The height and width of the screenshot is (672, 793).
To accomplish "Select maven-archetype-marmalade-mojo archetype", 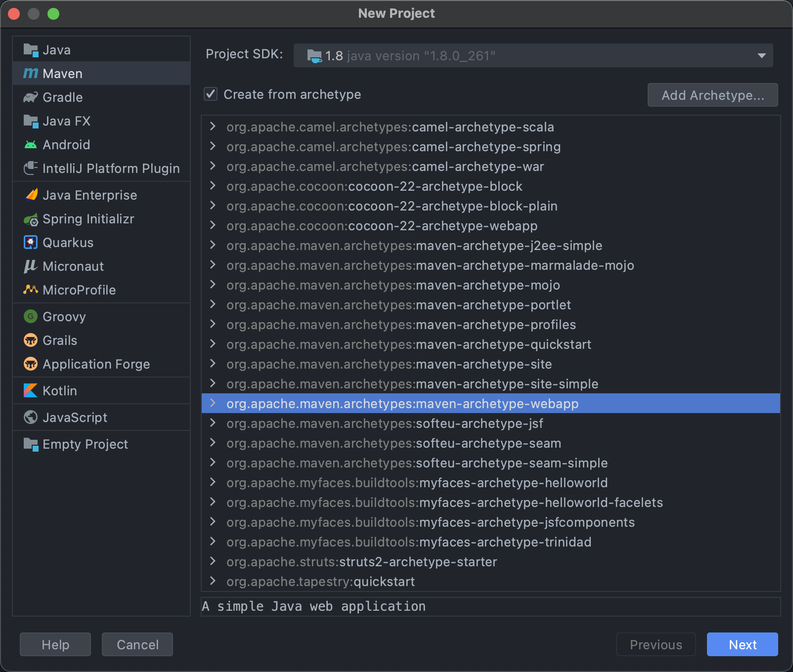I will pyautogui.click(x=491, y=265).
